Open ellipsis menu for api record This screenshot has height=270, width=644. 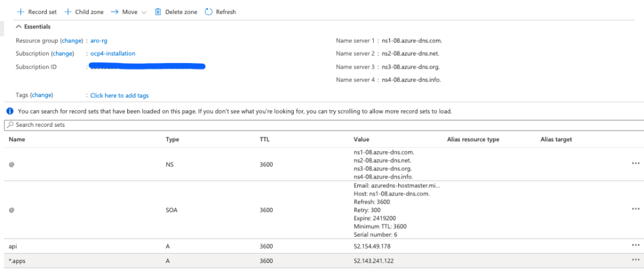tap(635, 245)
